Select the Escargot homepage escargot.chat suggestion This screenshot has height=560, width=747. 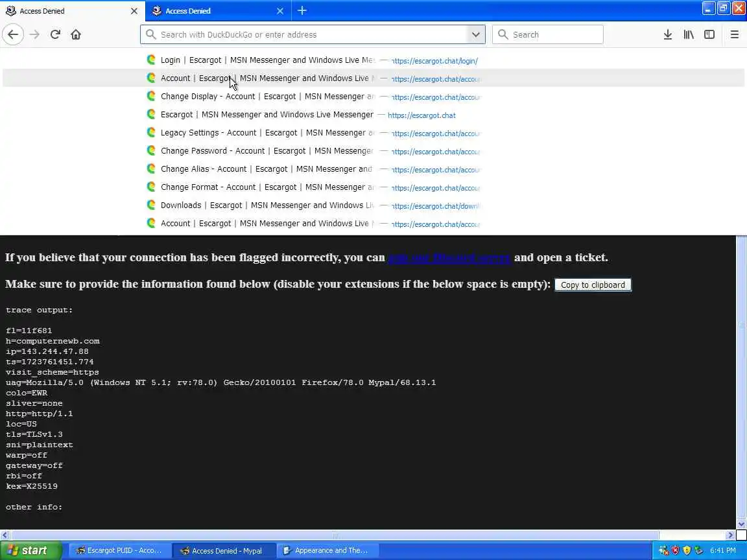373,114
